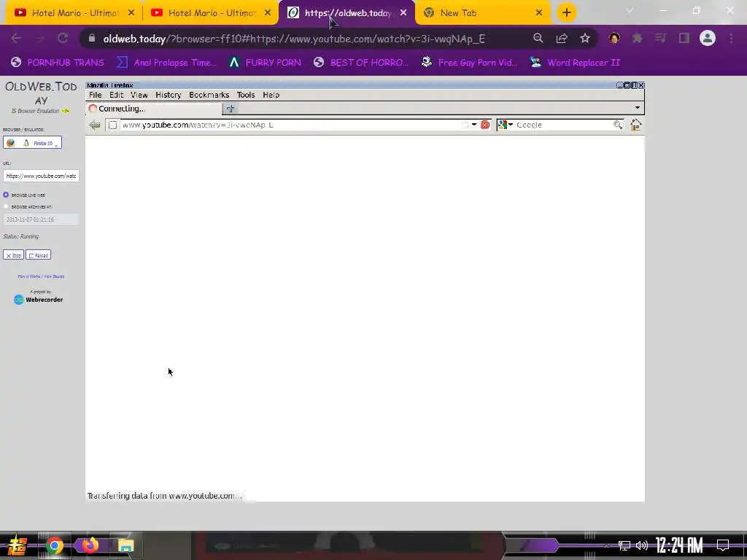Open Chrome from the taskbar
This screenshot has width=747, height=560.
(54, 545)
